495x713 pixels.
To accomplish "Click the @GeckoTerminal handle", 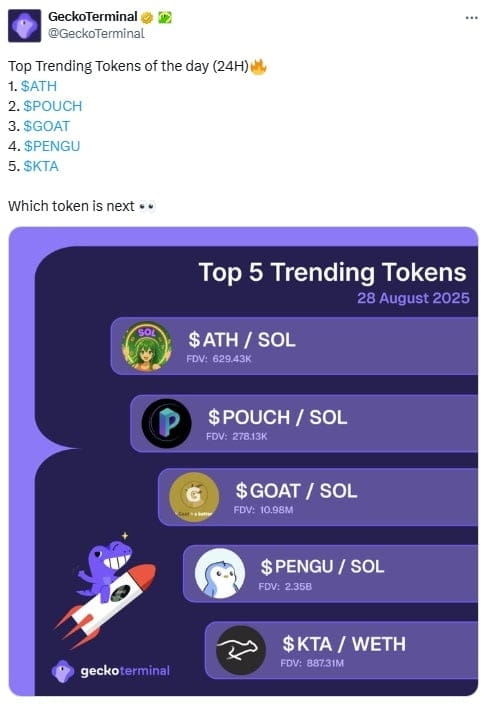I will pos(96,34).
